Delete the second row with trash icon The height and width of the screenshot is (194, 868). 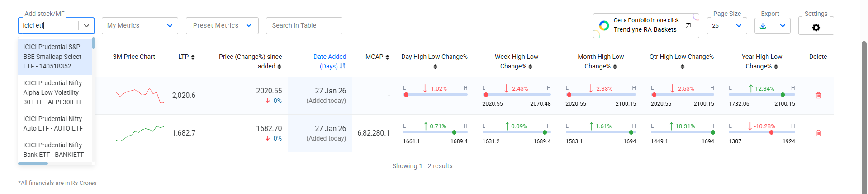pos(818,133)
